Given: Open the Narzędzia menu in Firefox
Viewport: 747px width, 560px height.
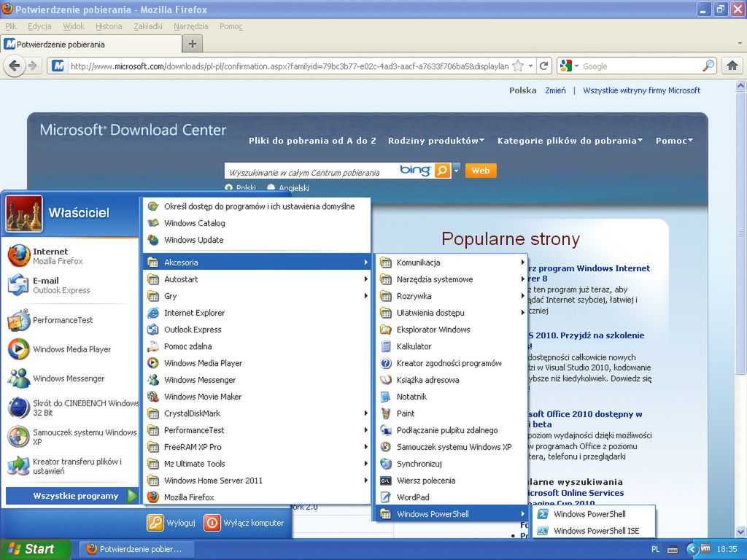Looking at the screenshot, I should click(x=190, y=26).
